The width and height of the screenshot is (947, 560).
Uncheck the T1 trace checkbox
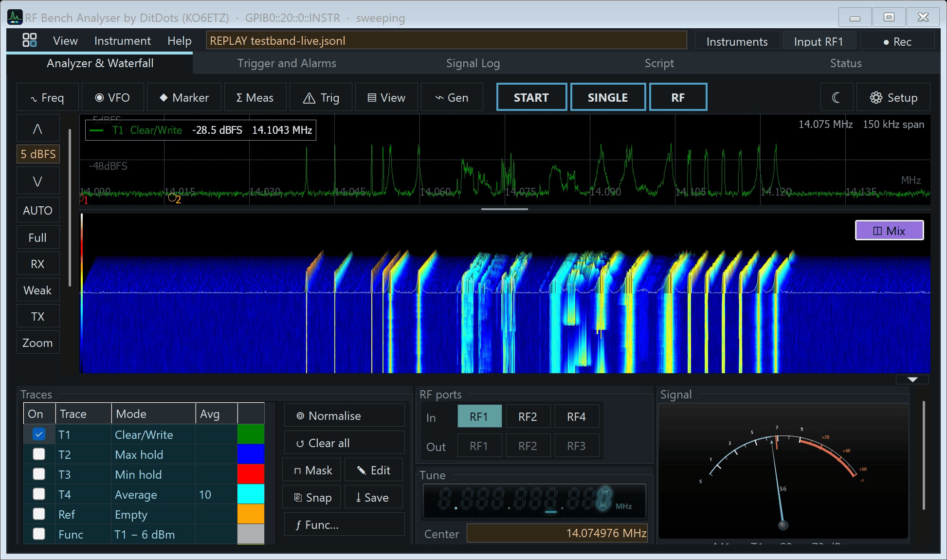point(39,434)
